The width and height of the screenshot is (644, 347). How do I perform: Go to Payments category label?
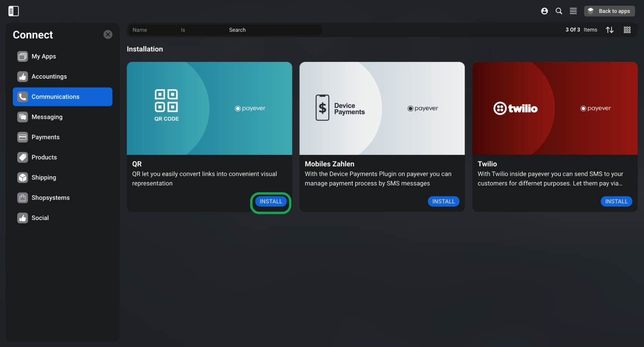point(46,137)
